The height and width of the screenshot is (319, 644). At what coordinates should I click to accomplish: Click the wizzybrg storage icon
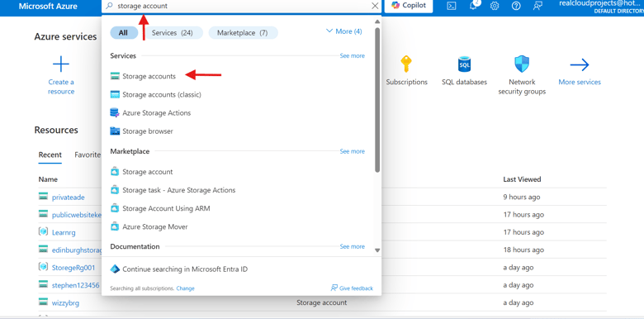(43, 302)
